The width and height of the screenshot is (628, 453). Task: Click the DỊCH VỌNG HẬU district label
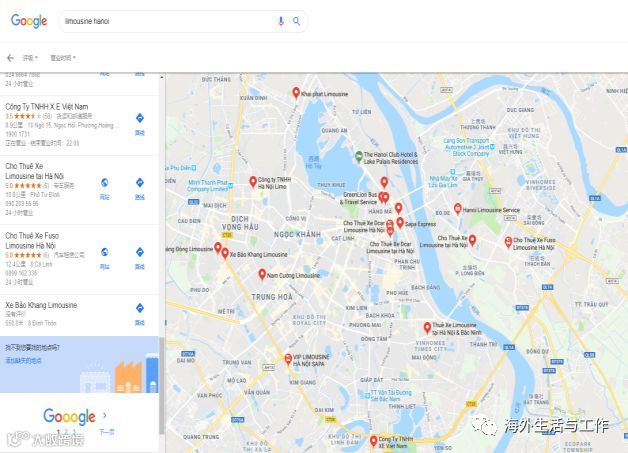pyautogui.click(x=240, y=223)
